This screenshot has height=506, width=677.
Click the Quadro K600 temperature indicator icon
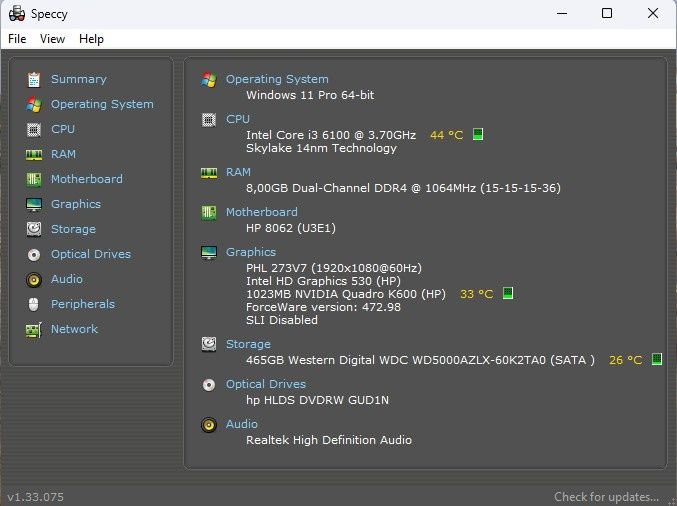pos(508,294)
